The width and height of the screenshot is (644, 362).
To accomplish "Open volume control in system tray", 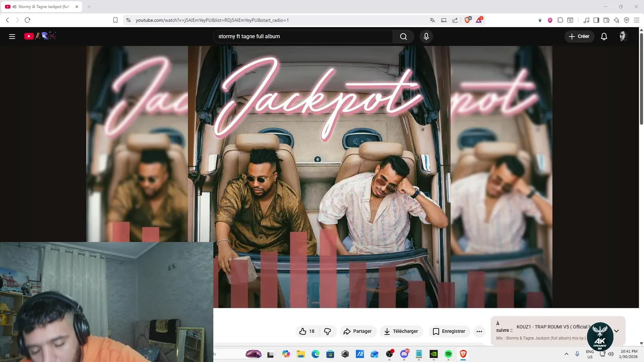I will [611, 354].
